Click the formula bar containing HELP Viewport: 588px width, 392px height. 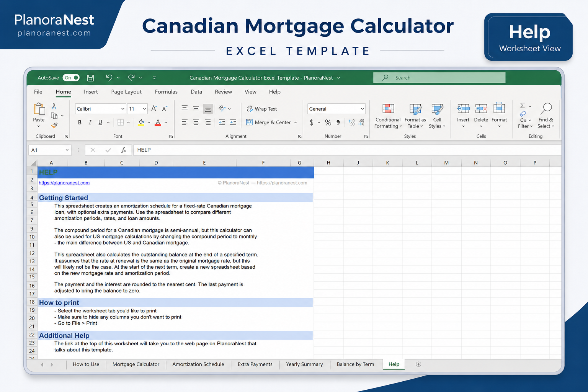[x=346, y=150]
